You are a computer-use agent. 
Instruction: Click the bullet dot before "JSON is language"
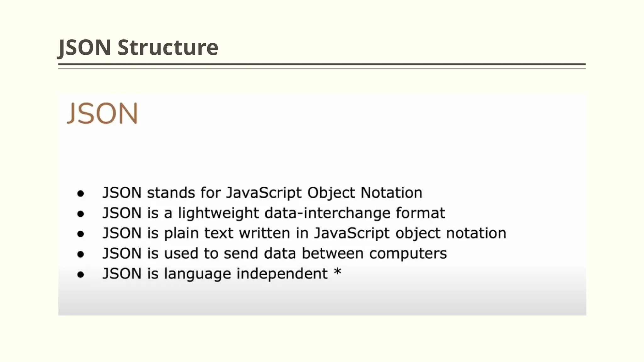[80, 274]
